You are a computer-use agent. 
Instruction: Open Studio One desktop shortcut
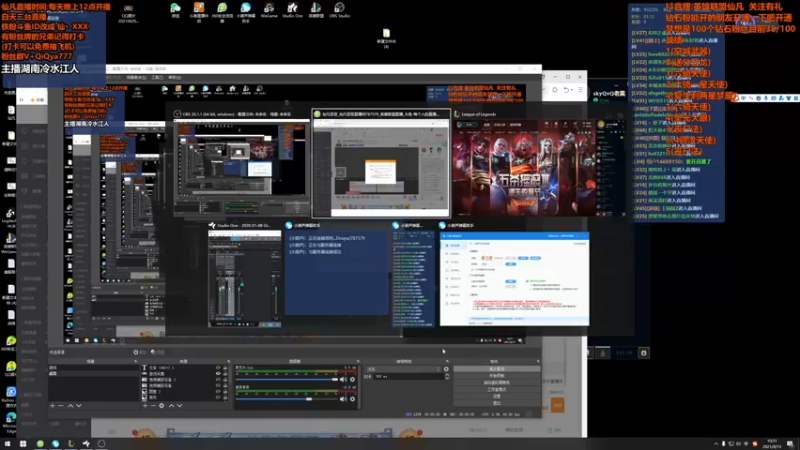[x=292, y=10]
